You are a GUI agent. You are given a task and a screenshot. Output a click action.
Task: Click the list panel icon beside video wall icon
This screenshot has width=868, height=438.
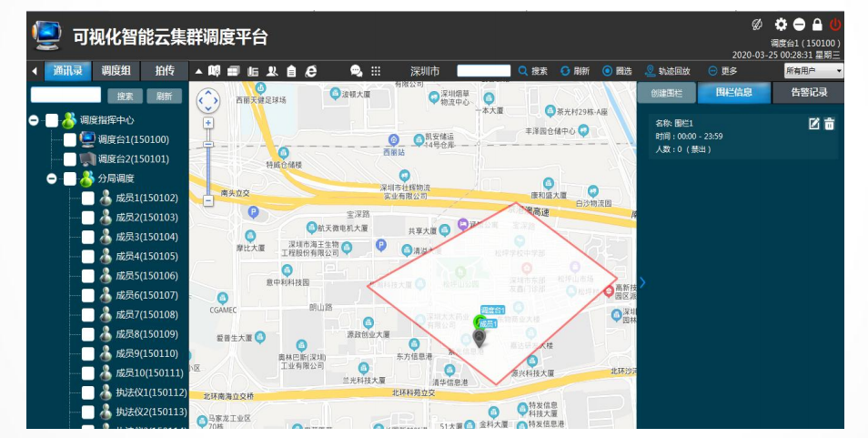pos(253,71)
